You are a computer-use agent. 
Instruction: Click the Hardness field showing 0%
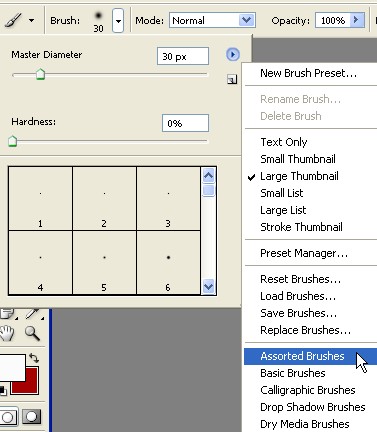click(185, 123)
